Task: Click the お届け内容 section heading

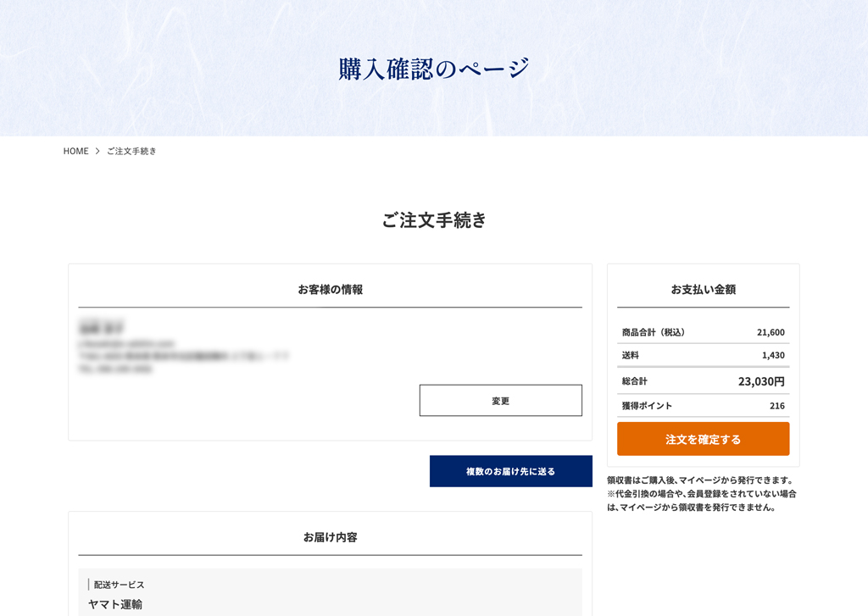Action: (331, 537)
